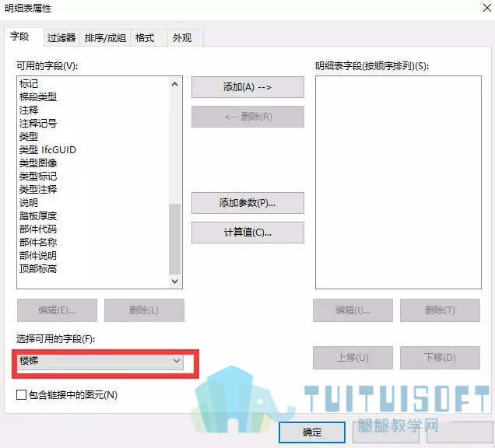Choose the 部件名称 field

pos(38,243)
